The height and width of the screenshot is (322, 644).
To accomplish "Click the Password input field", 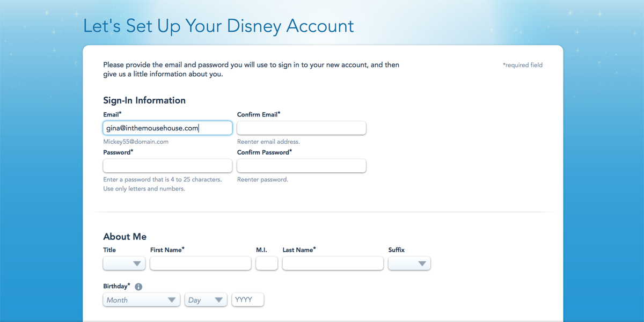I will tap(167, 166).
